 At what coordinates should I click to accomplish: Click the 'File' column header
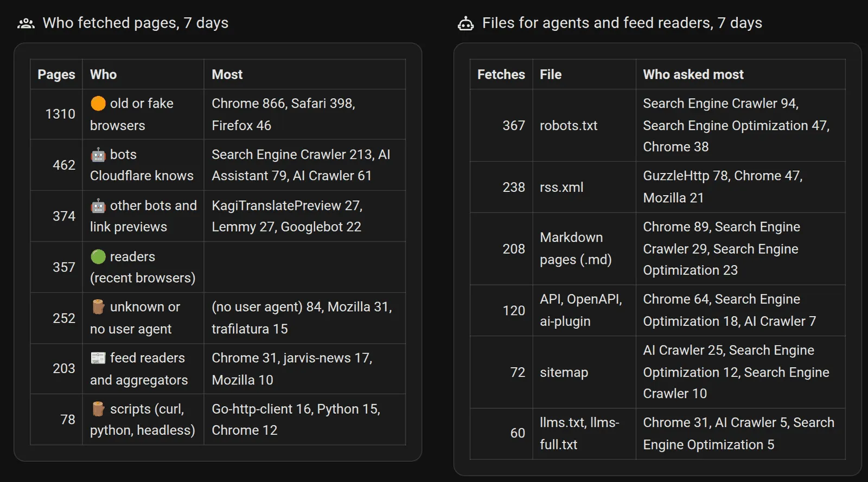pos(584,74)
